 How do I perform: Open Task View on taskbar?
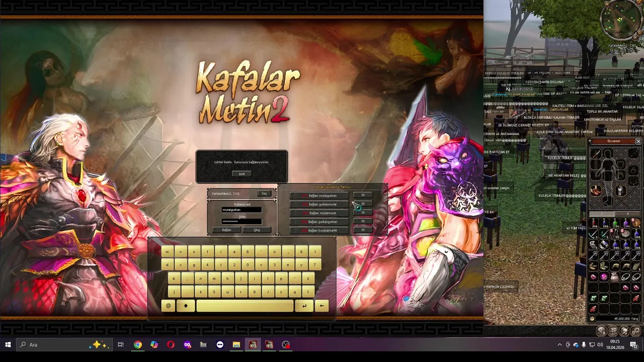coord(121,345)
